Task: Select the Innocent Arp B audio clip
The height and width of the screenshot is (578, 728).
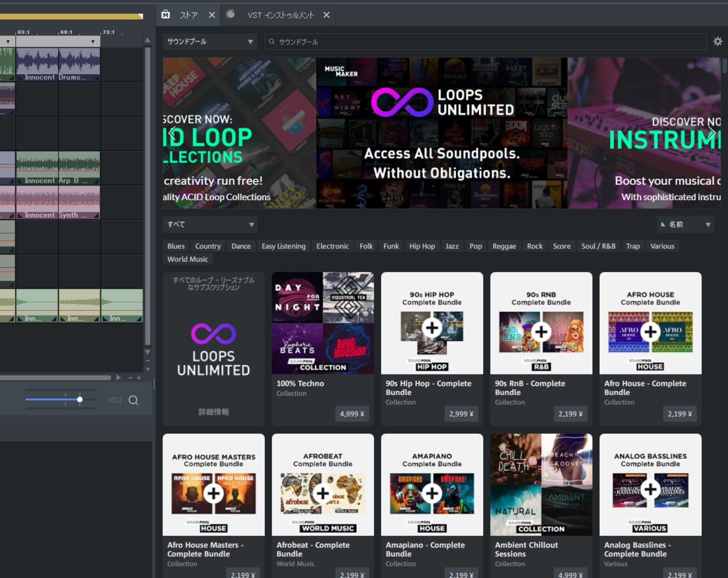Action: coord(58,168)
